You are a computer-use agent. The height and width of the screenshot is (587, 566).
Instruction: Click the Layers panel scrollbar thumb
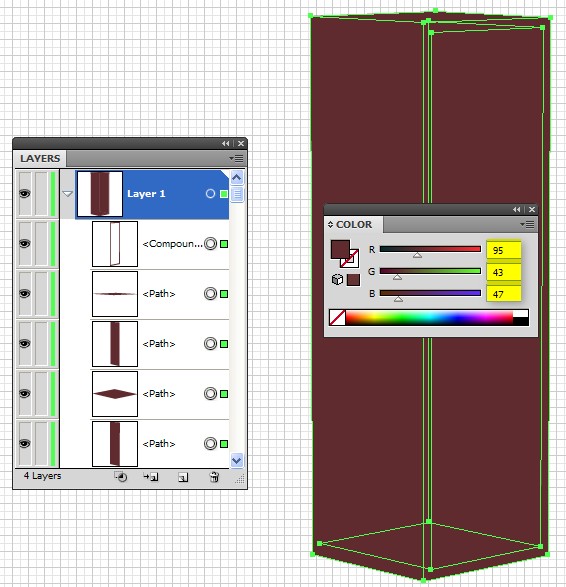(x=237, y=194)
